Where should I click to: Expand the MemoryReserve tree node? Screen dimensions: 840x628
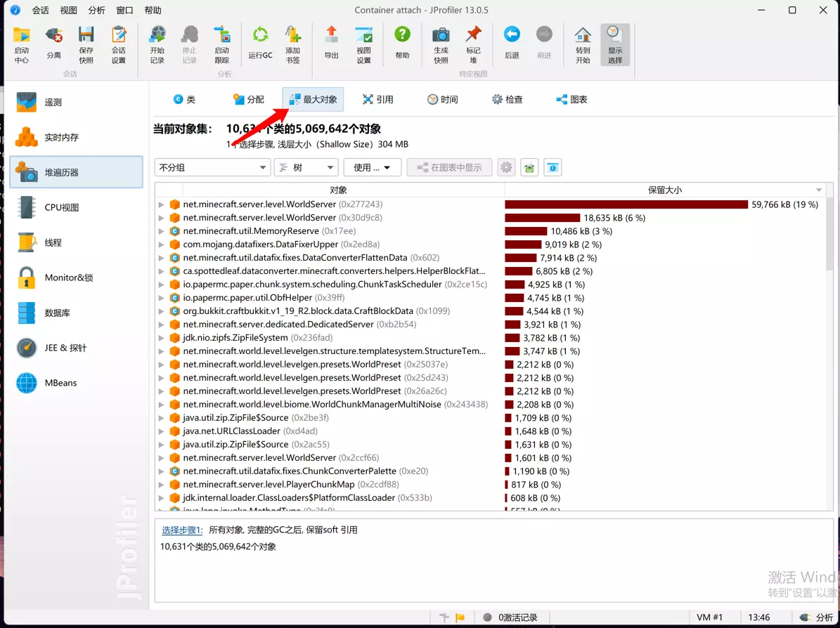pos(161,231)
